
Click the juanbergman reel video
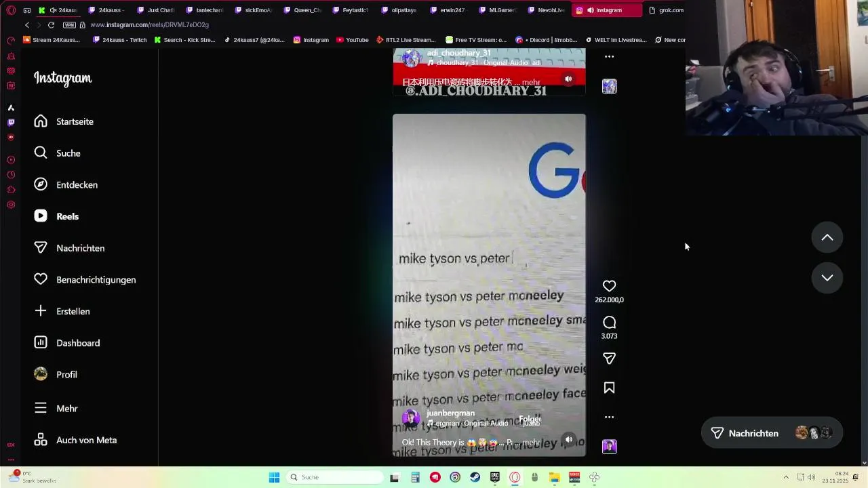489,285
